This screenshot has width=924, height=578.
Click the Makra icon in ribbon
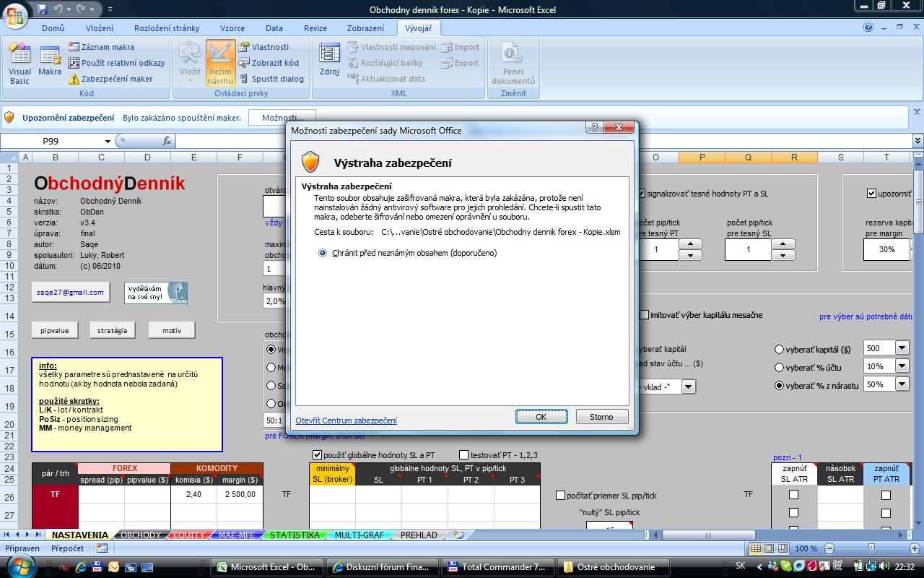[50, 64]
